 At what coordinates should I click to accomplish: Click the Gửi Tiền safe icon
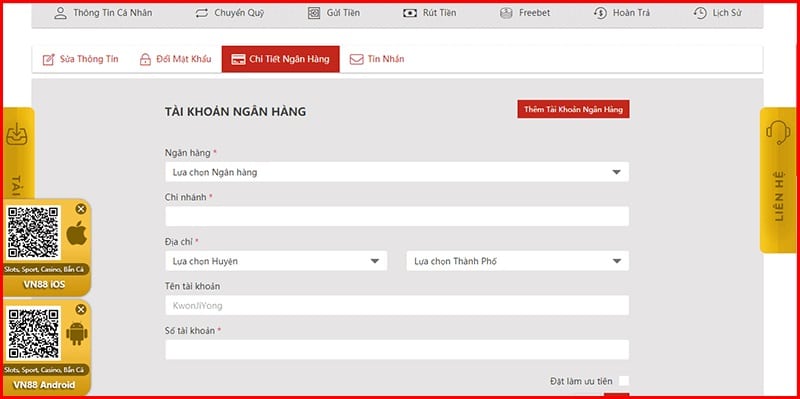pos(314,13)
